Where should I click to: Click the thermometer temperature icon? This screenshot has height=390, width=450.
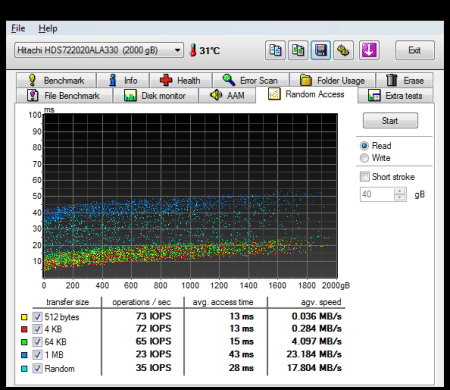pos(193,50)
